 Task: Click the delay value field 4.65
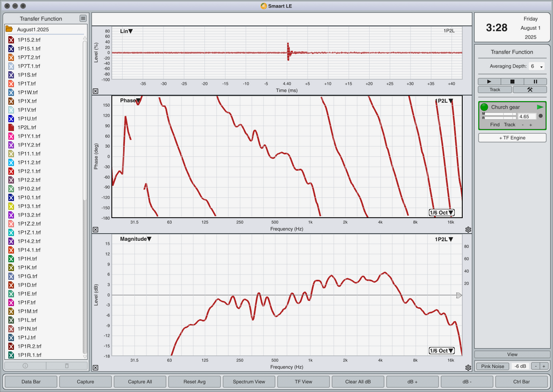[x=527, y=116]
